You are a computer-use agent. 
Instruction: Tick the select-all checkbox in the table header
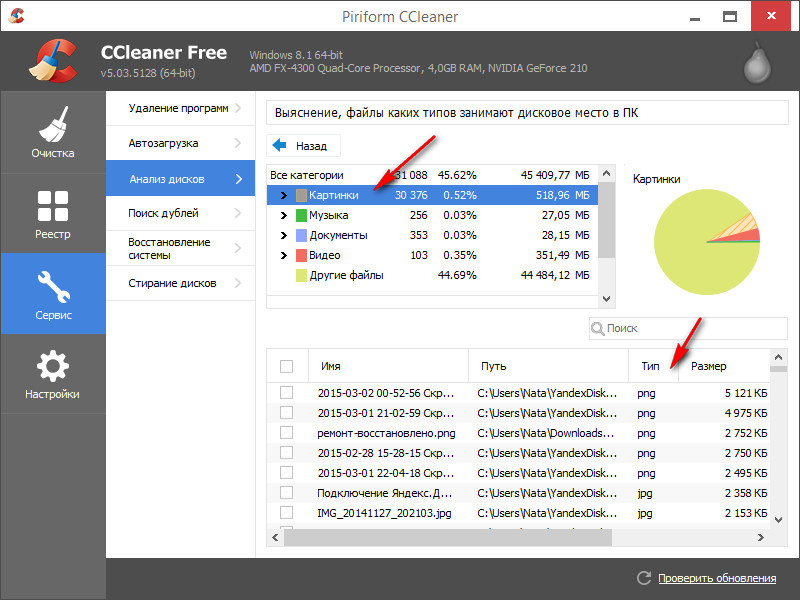[x=286, y=366]
